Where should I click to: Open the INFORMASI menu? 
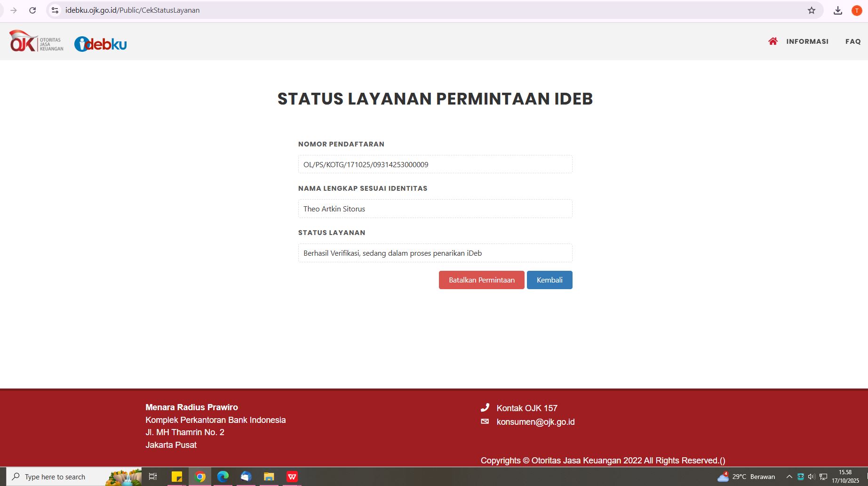coord(807,41)
